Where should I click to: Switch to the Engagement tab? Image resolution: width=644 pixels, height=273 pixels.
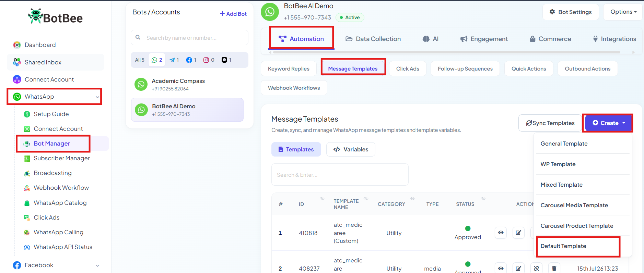[x=484, y=39]
